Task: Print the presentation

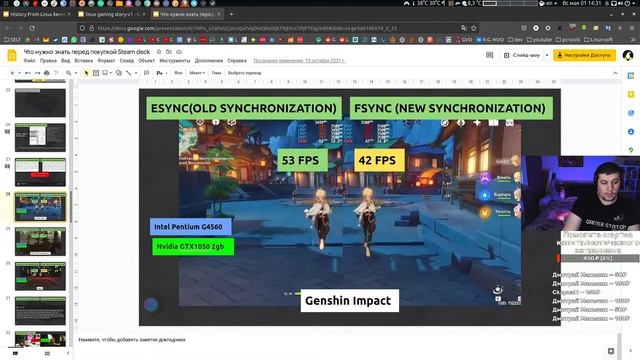Action: point(47,73)
